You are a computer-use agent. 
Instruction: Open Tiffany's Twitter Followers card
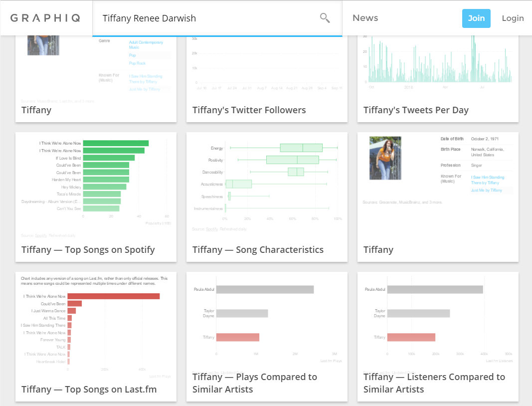point(249,110)
